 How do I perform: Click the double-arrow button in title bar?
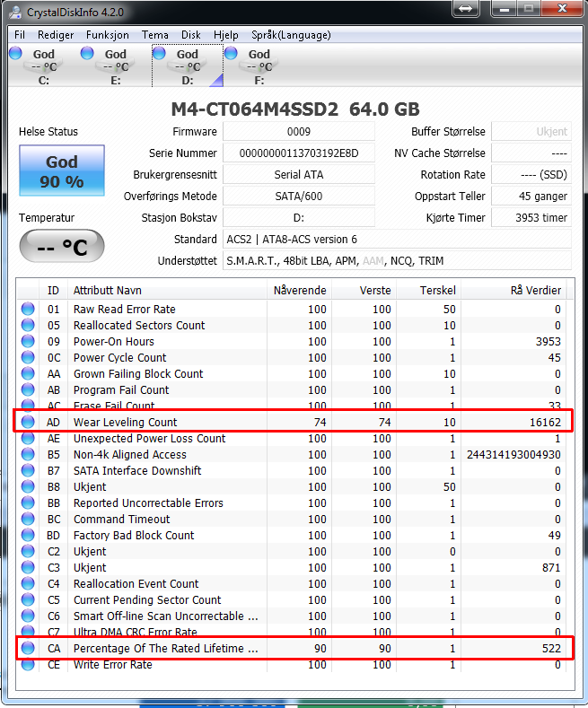[x=466, y=9]
